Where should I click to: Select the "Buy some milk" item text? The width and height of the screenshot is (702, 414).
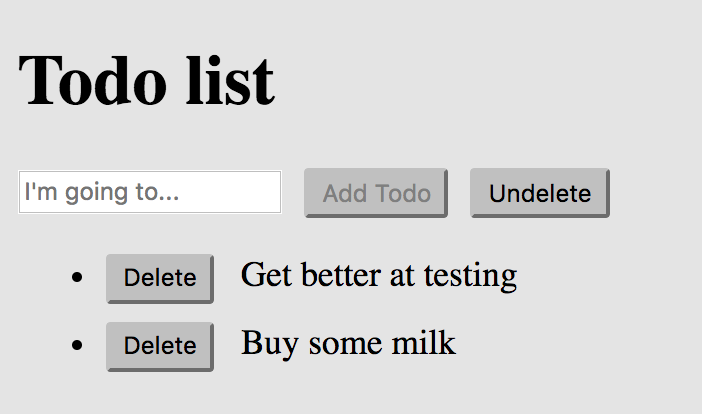point(348,343)
